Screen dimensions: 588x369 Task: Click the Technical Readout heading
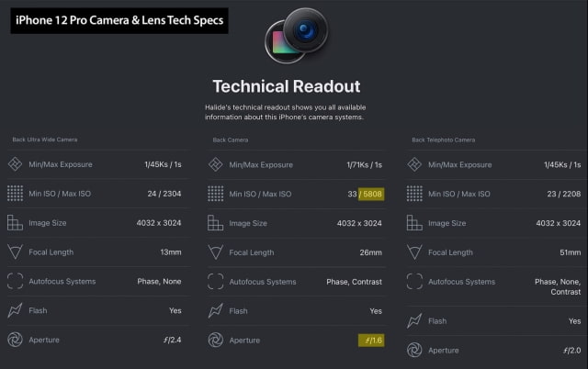pos(287,86)
